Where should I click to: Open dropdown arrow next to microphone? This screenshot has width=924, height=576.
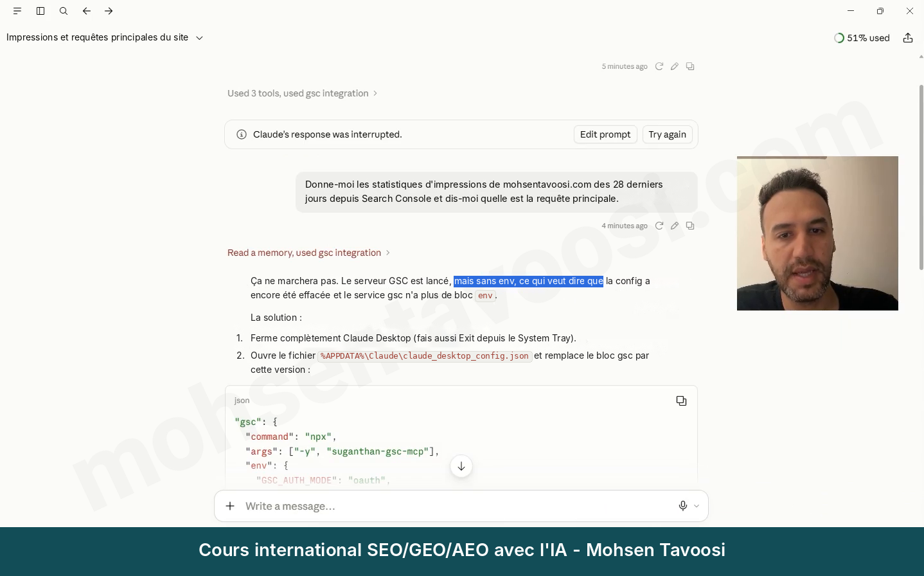click(697, 506)
